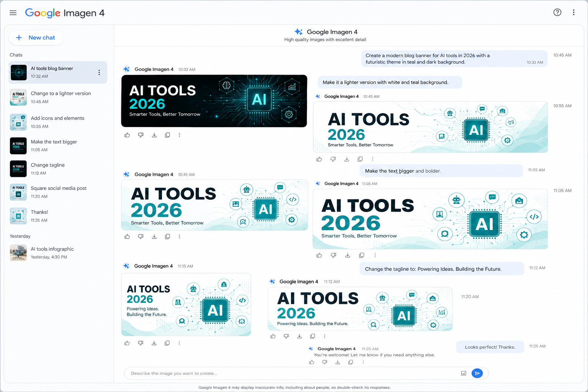588x392 pixels.
Task: Click the "Change the tagline to" message
Action: click(x=442, y=269)
